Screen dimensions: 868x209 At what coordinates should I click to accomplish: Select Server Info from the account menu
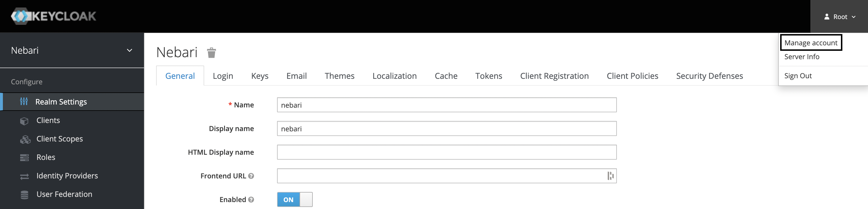click(802, 56)
